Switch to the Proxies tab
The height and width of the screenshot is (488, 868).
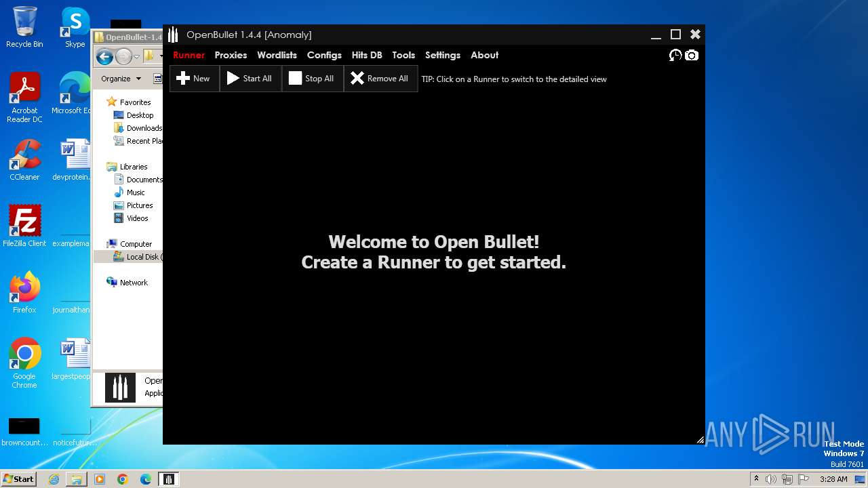click(x=231, y=56)
